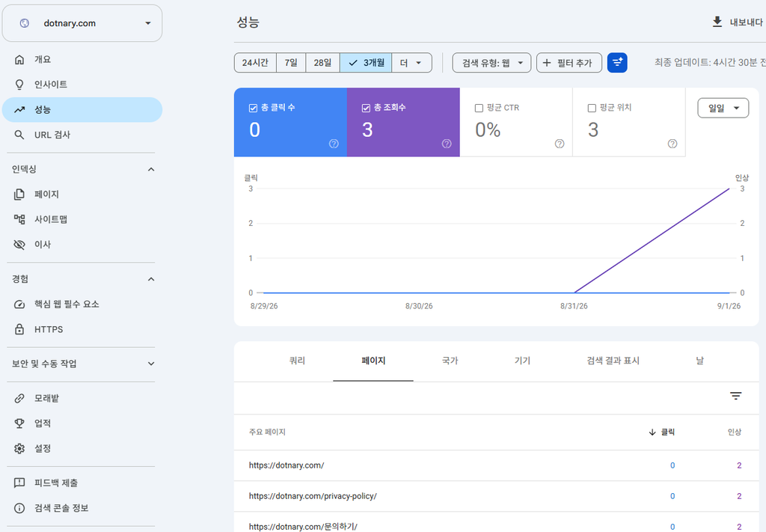Select the 28일 date range
This screenshot has width=766, height=532.
click(x=322, y=63)
